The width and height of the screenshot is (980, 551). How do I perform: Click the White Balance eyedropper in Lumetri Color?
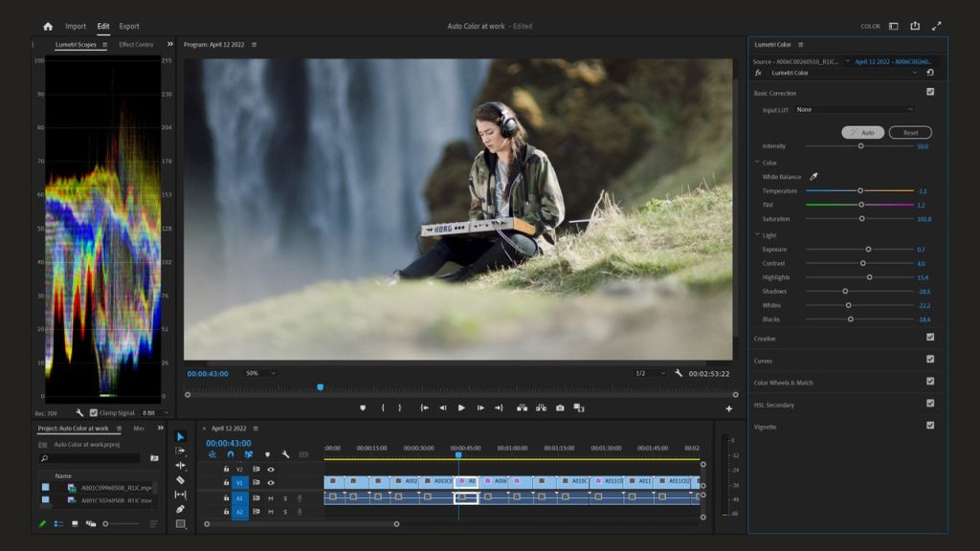tap(814, 177)
